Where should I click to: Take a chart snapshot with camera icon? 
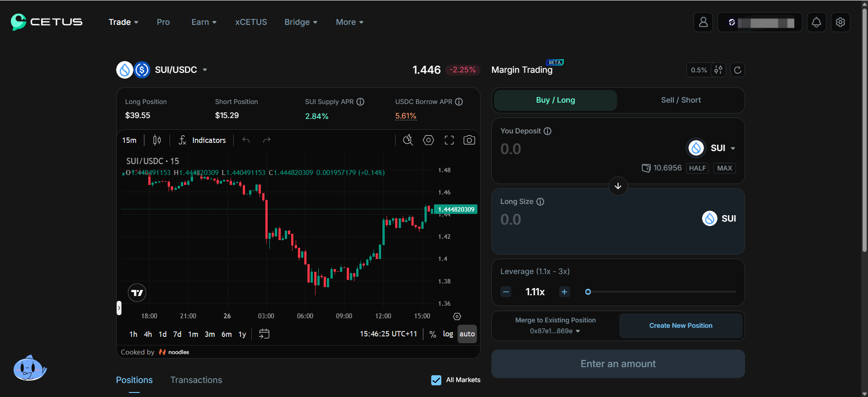(x=469, y=140)
